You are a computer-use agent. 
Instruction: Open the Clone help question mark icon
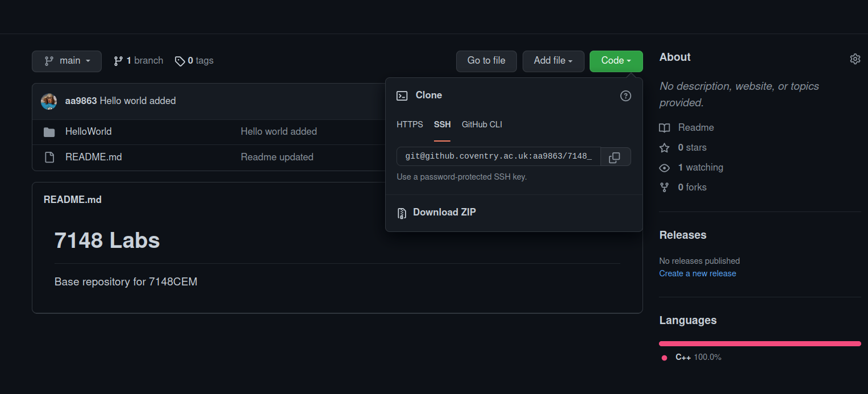[x=625, y=96]
